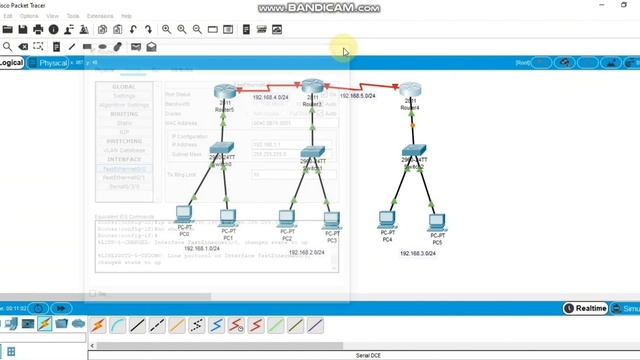This screenshot has height=360, width=640.
Task: Choose the automatic connection type lightning cable
Action: point(98,326)
